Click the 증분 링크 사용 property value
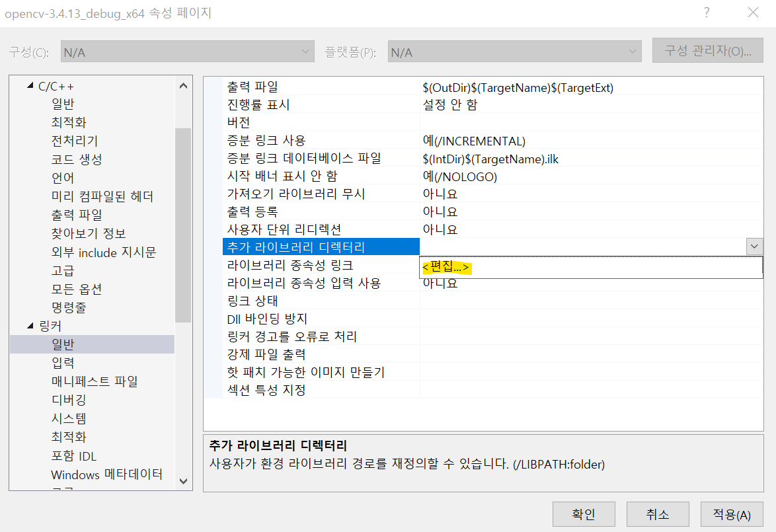This screenshot has width=776, height=532. pyautogui.click(x=474, y=141)
